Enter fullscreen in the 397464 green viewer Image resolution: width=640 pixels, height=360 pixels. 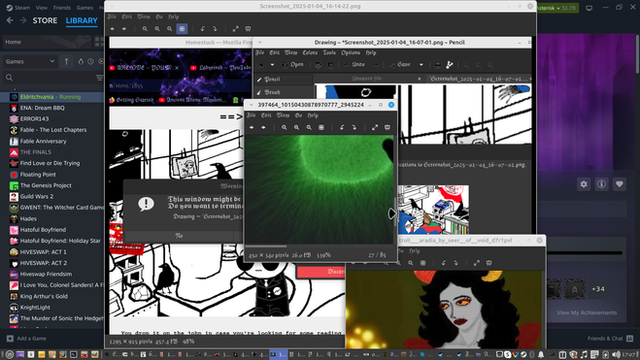coord(375,127)
